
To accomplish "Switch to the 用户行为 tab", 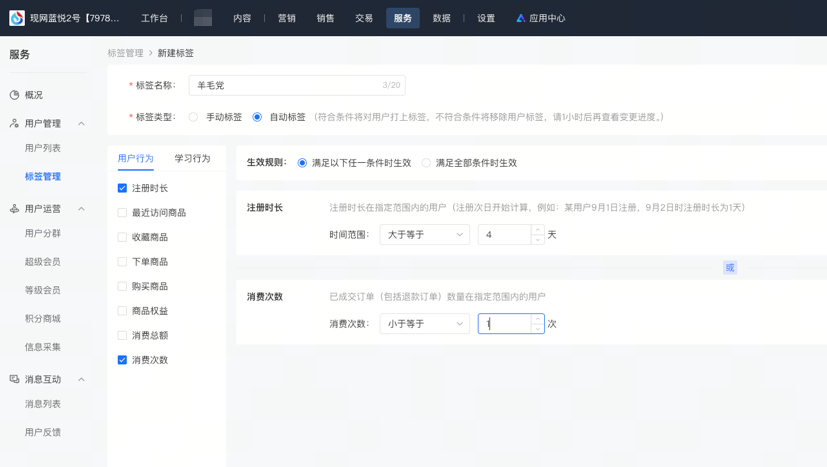I will click(x=136, y=158).
